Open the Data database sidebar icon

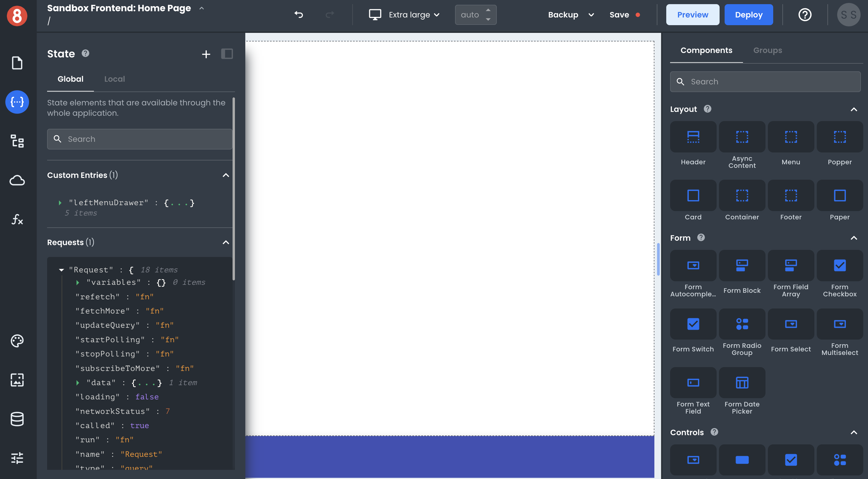(x=17, y=419)
